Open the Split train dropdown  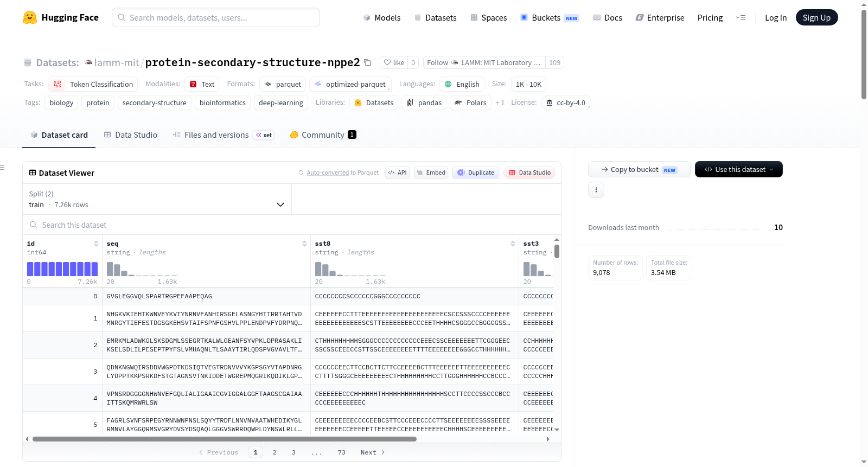pos(157,199)
